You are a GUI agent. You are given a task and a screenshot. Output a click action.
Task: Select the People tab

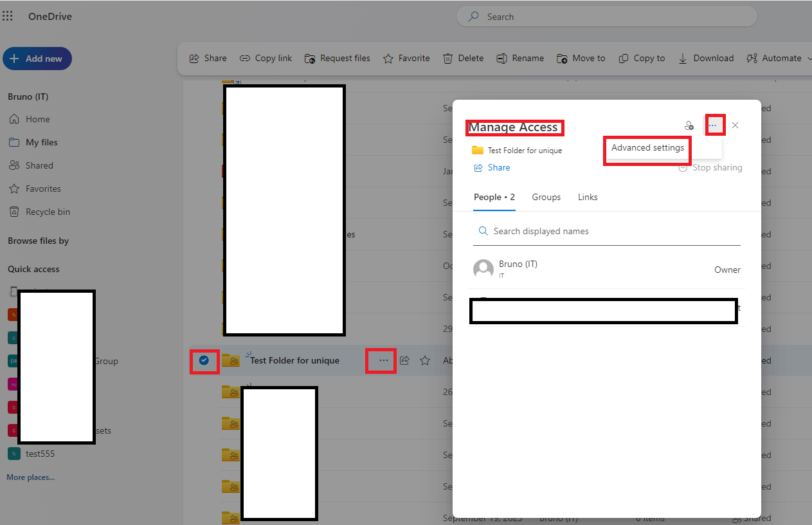[494, 198]
